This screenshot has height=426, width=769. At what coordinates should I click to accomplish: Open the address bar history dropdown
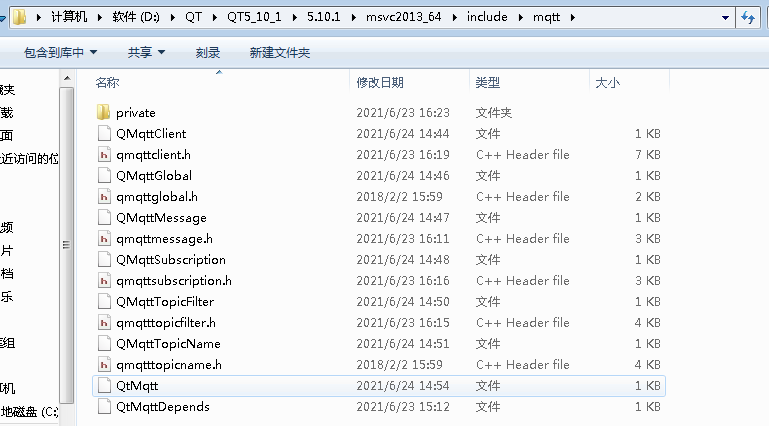[725, 18]
